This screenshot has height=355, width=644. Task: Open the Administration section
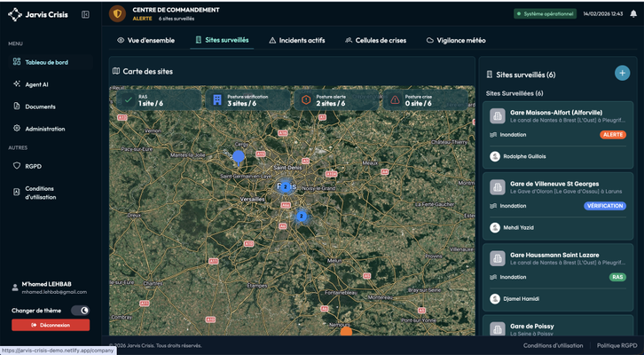click(x=44, y=129)
